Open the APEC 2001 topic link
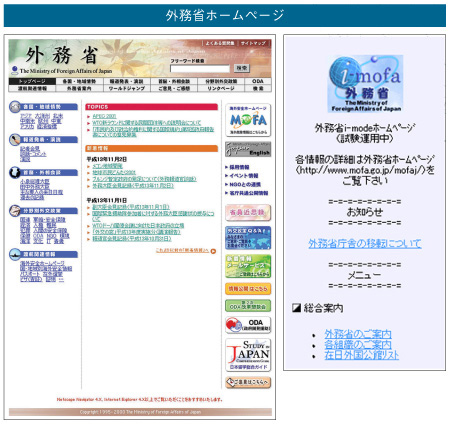This screenshot has height=424, width=452. [104, 116]
